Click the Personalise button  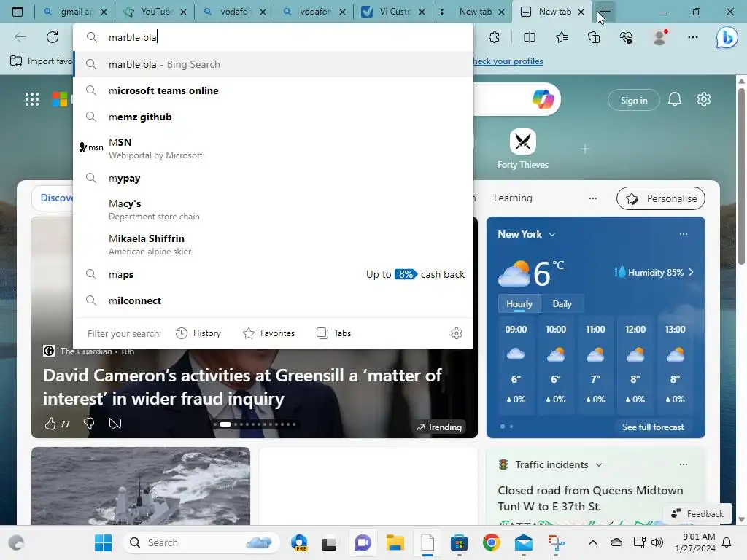pyautogui.click(x=661, y=198)
